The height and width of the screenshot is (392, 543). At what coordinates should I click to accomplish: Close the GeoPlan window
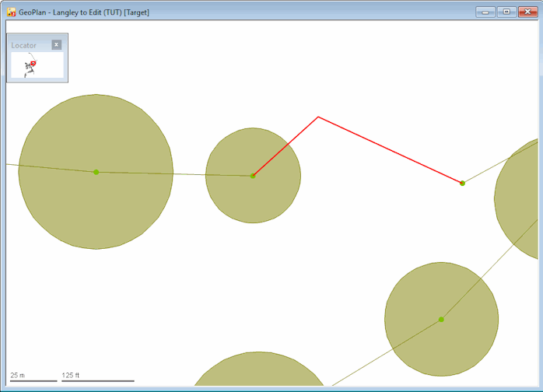point(527,12)
